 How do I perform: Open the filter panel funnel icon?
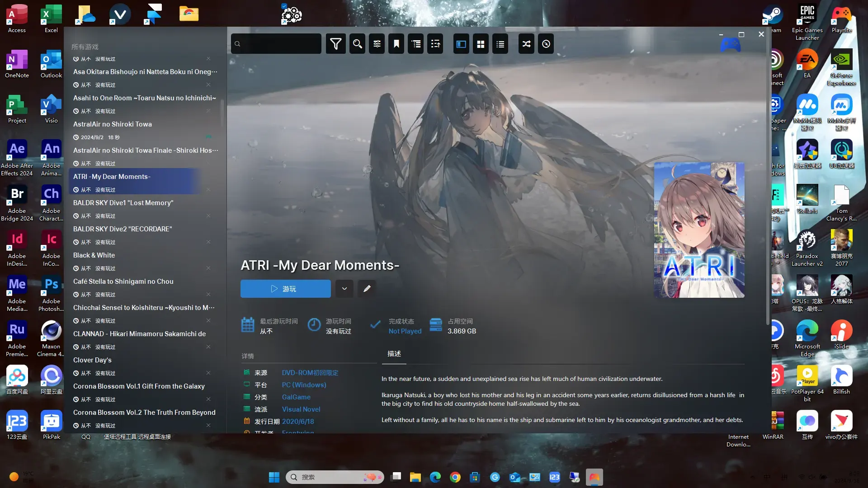[x=336, y=44]
